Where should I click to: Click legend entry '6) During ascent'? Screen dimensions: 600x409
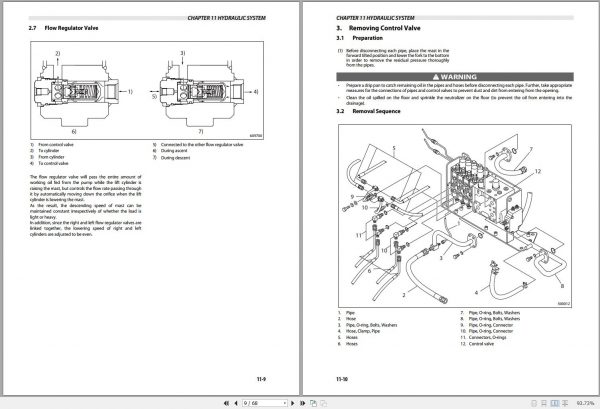coord(170,151)
